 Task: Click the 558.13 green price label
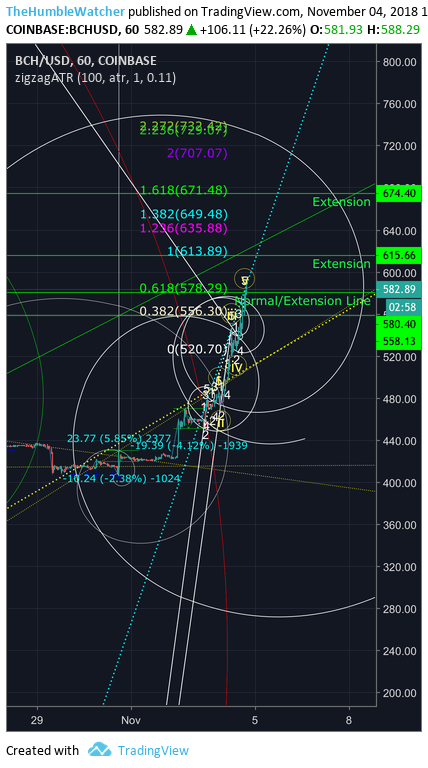399,341
